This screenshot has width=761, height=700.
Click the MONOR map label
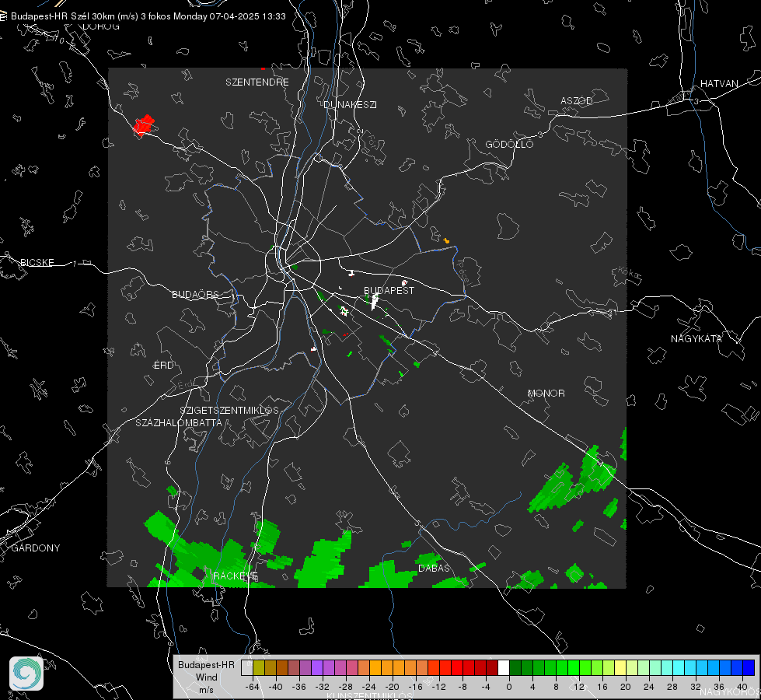(x=546, y=394)
